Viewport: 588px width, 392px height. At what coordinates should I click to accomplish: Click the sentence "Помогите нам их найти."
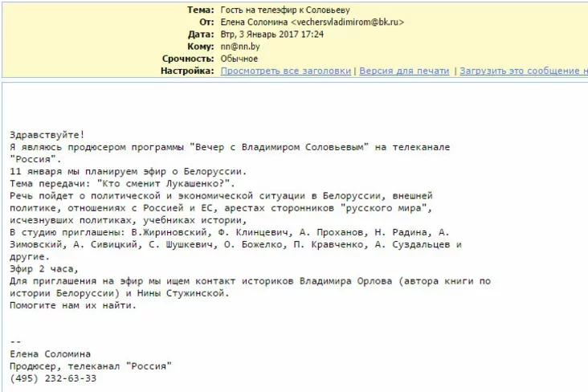73,305
